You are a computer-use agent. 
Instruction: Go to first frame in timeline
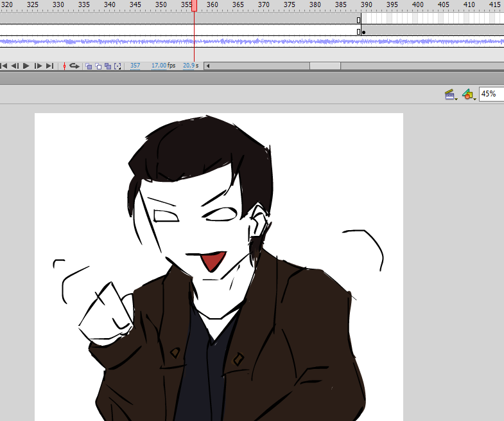pos(4,66)
